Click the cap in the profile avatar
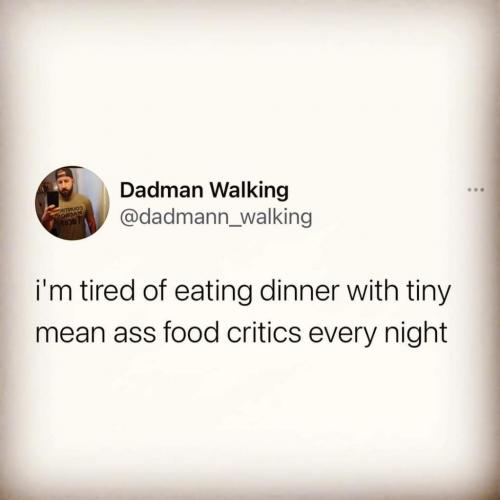This screenshot has width=500, height=500. 65,173
